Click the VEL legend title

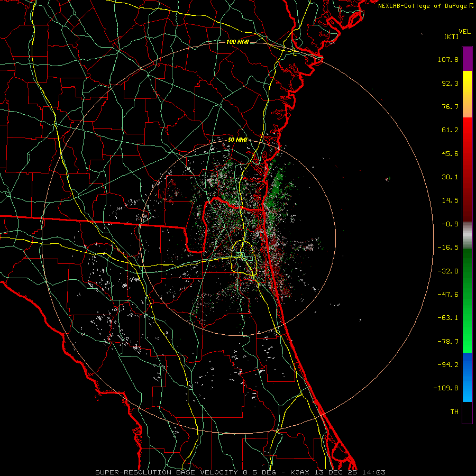[x=465, y=32]
